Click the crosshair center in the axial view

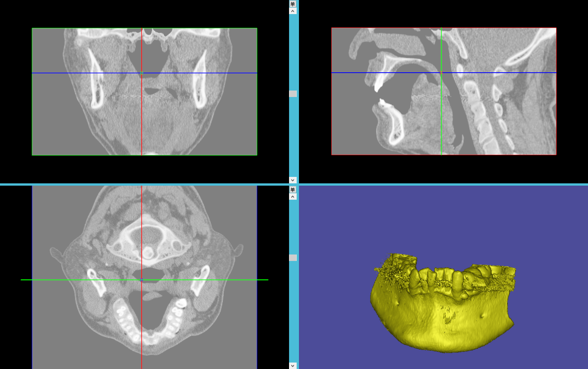[141, 280]
